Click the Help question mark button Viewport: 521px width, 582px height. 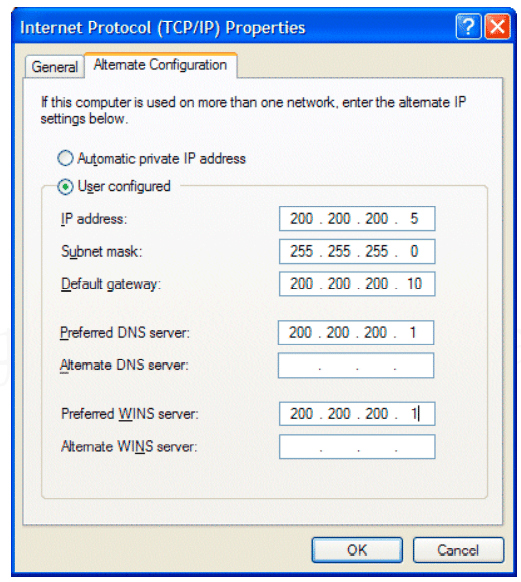pos(468,27)
